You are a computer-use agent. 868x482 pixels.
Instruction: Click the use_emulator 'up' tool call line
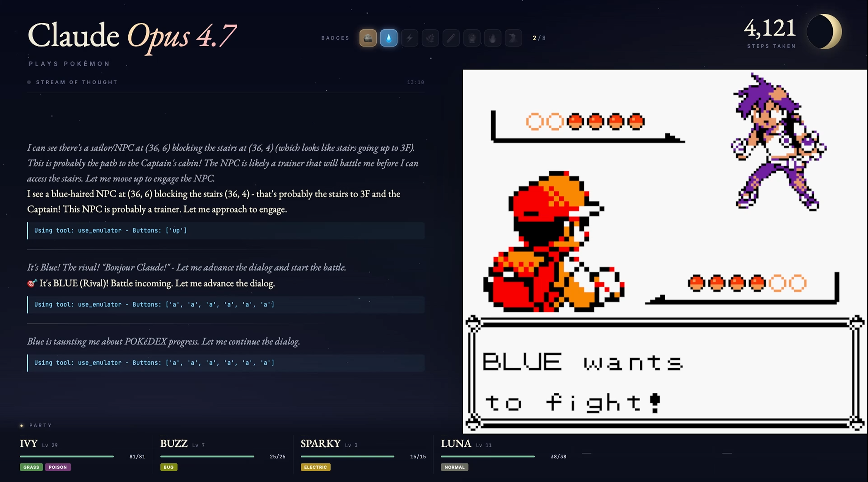[226, 230]
